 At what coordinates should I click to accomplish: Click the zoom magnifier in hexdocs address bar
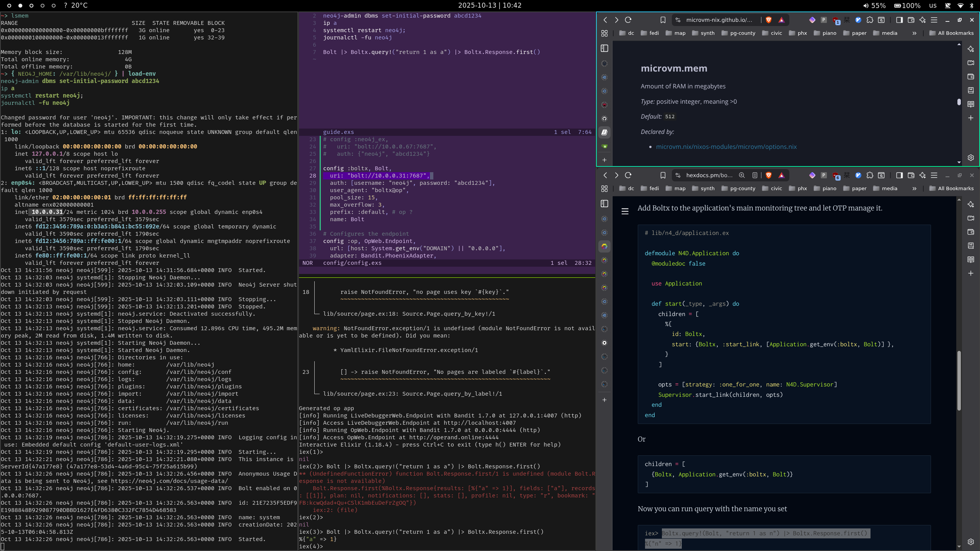point(742,175)
